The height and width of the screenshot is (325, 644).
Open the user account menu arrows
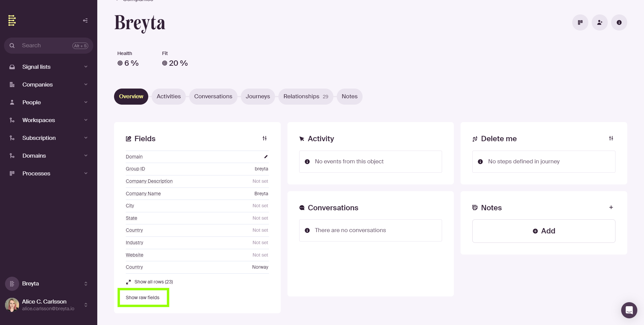point(86,305)
